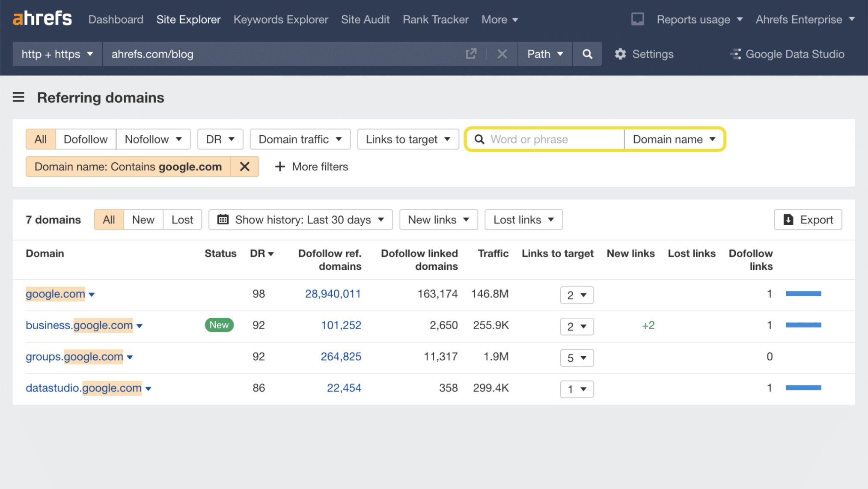Open Path mode dropdown
The width and height of the screenshot is (868, 489).
click(545, 54)
